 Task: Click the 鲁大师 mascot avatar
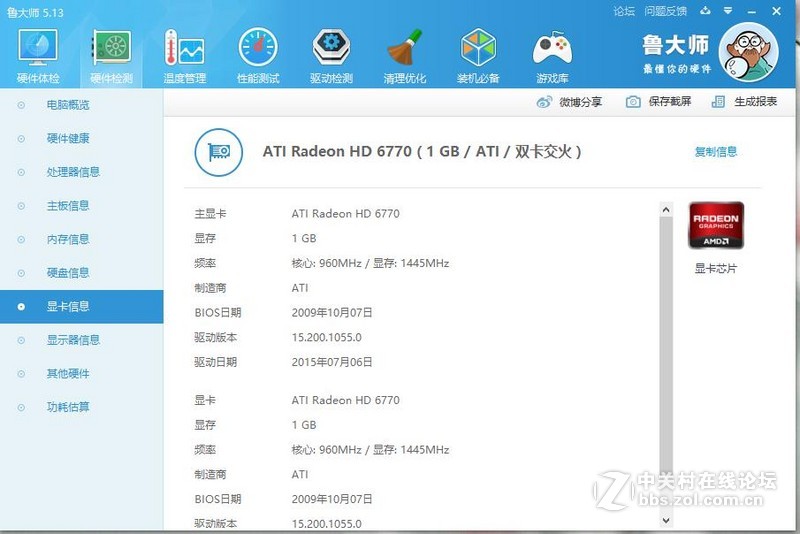point(748,53)
